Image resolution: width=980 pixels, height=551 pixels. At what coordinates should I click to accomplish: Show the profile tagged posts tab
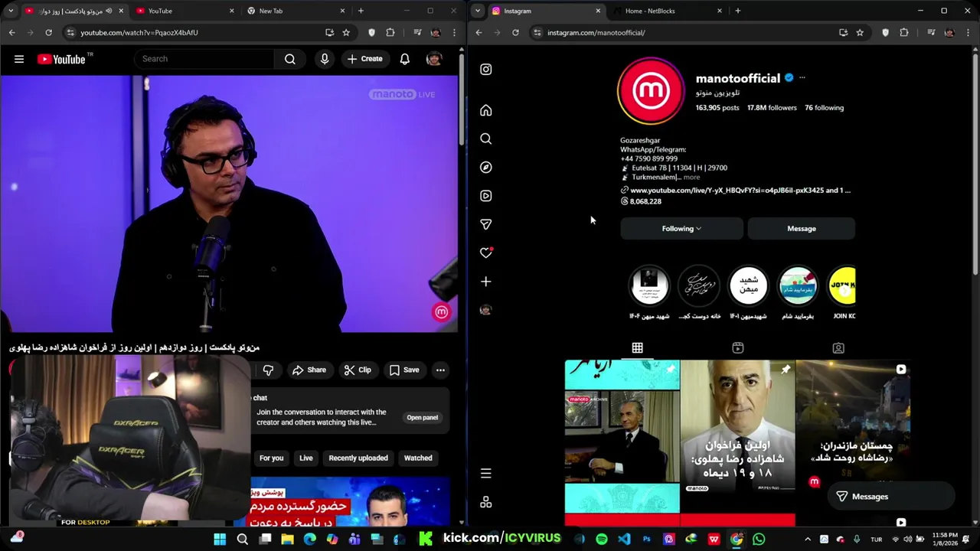(838, 348)
